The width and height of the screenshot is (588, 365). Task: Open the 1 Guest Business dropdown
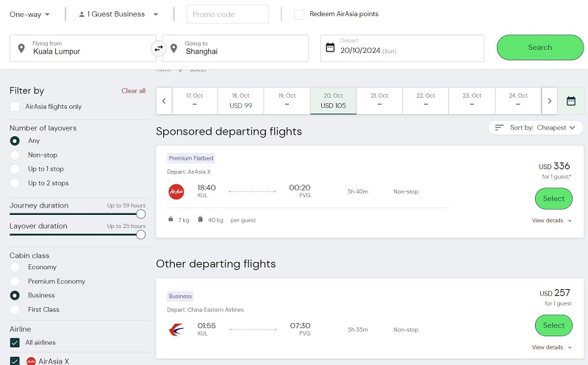118,14
